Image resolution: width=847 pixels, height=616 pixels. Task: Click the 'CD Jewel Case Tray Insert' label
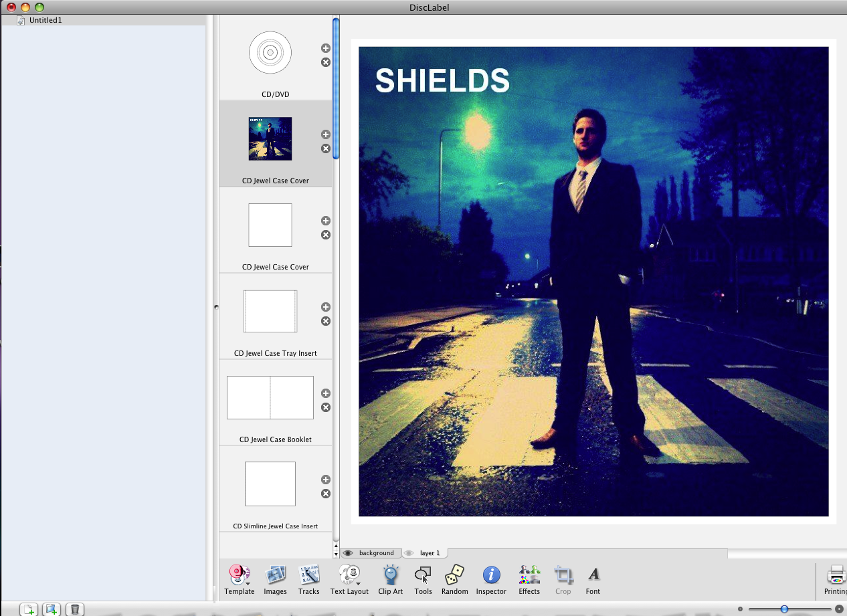pyautogui.click(x=276, y=353)
